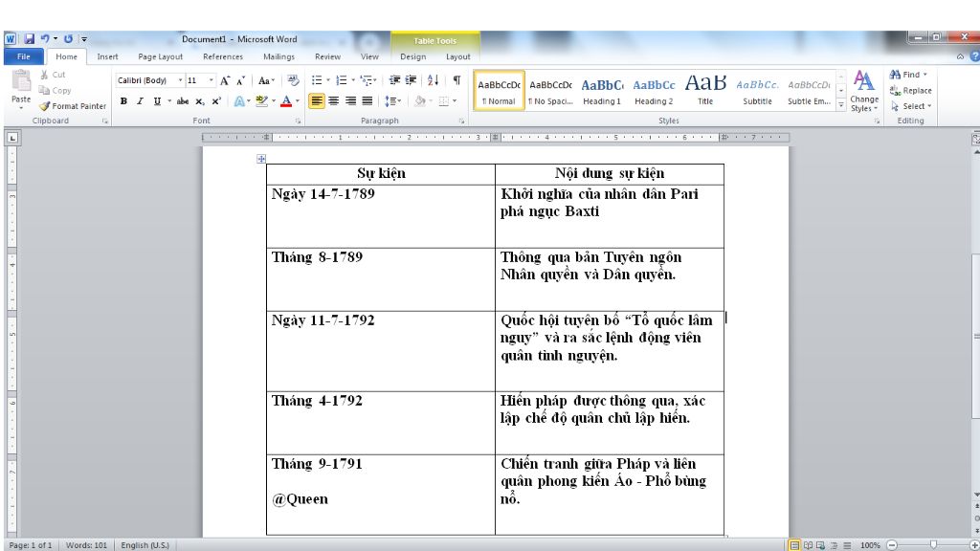Apply the Heading 1 style
The image size is (980, 551).
[602, 91]
